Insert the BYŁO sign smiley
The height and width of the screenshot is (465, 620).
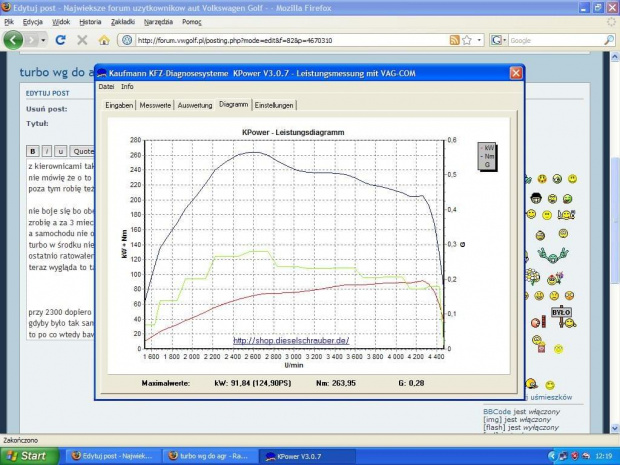click(x=563, y=317)
